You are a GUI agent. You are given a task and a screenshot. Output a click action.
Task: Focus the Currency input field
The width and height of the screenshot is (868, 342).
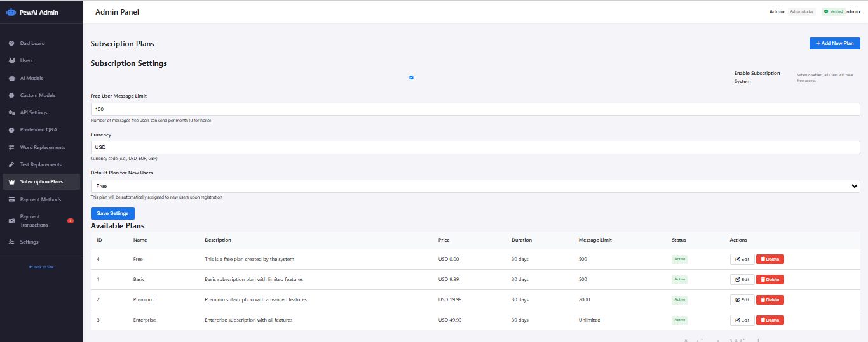(x=475, y=147)
